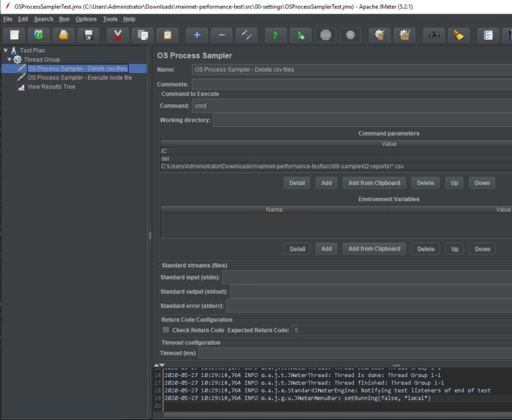The image size is (512, 420).
Task: Click Add under Environment Variables
Action: [326, 249]
